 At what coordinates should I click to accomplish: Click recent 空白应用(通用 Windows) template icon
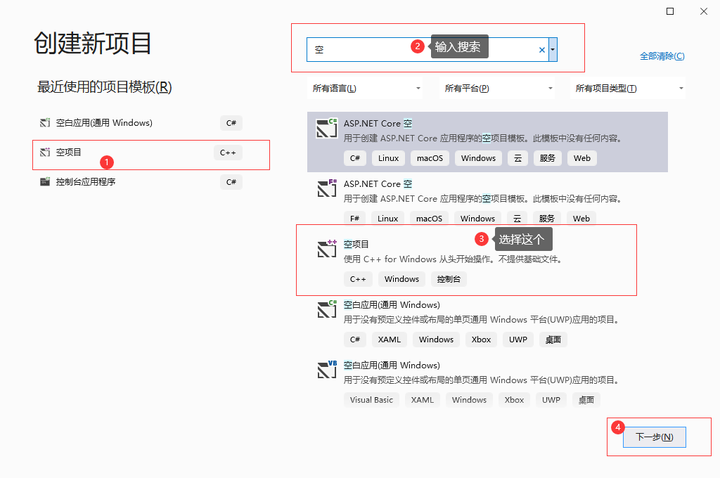pos(45,123)
